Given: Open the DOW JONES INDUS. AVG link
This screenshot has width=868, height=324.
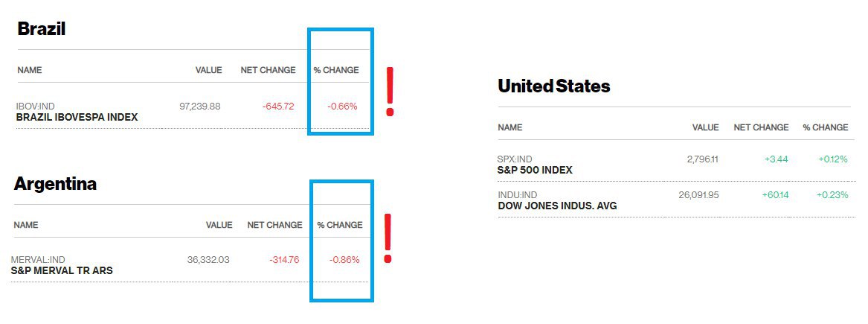Looking at the screenshot, I should click(x=557, y=206).
